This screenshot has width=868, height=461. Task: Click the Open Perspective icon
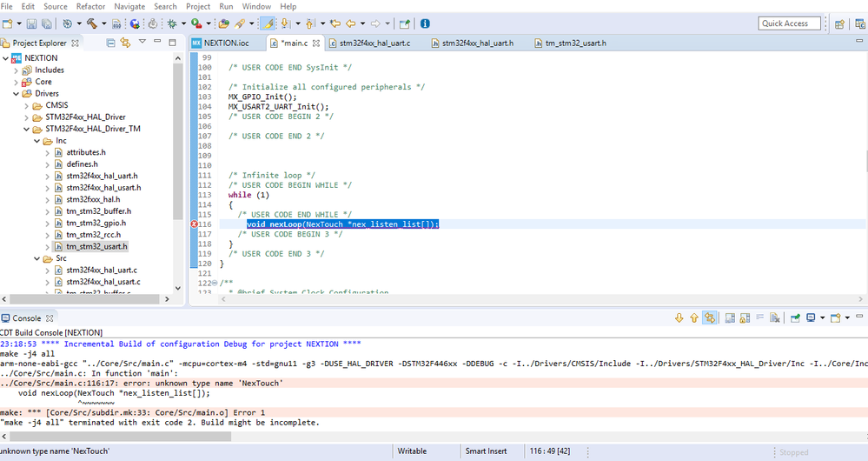point(839,23)
